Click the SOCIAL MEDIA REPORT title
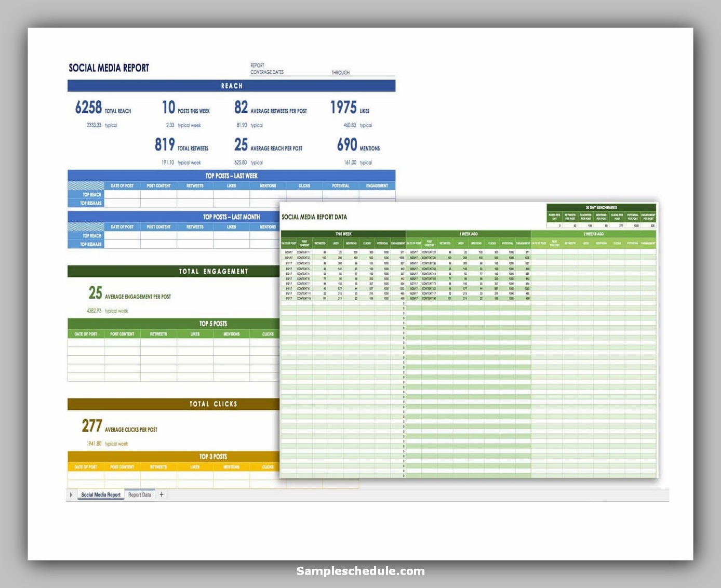The image size is (721, 588). pos(109,68)
